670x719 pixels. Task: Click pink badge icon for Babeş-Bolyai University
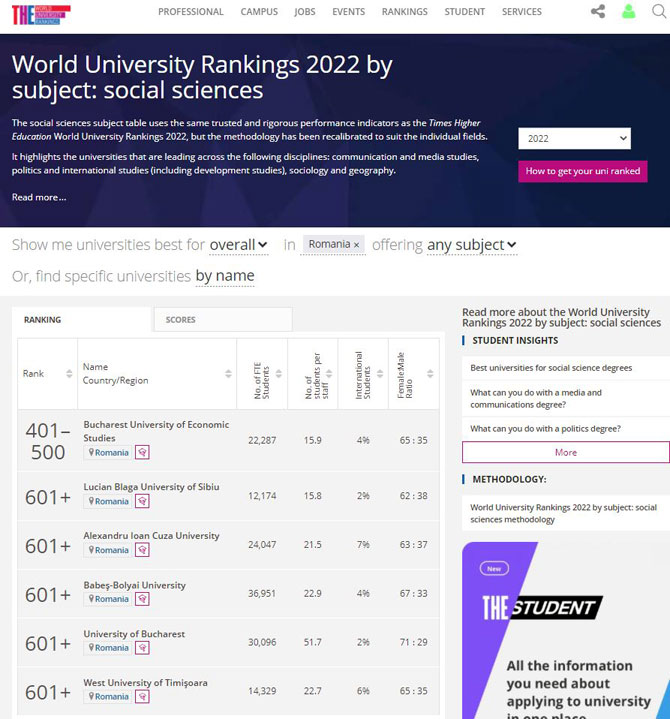pos(142,599)
